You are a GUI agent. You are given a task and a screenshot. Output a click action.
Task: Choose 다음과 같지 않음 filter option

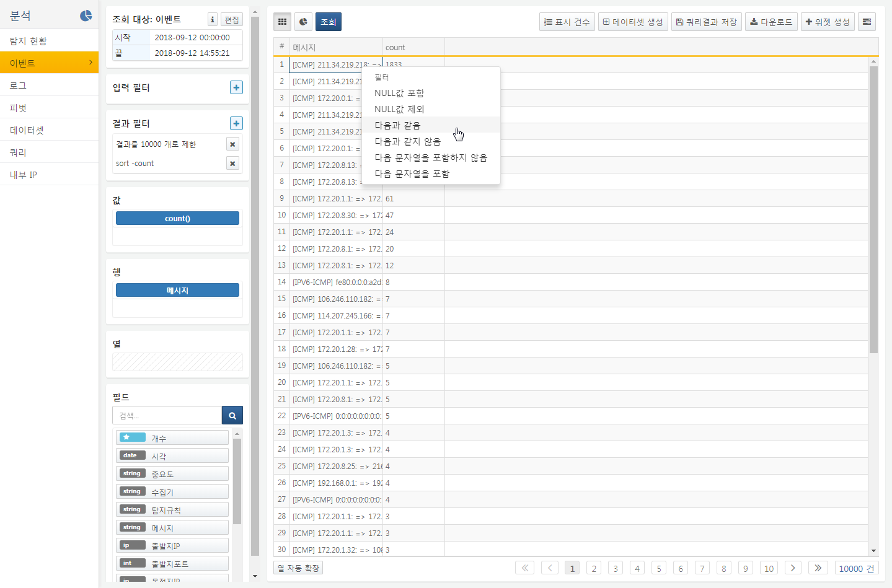tap(431, 141)
